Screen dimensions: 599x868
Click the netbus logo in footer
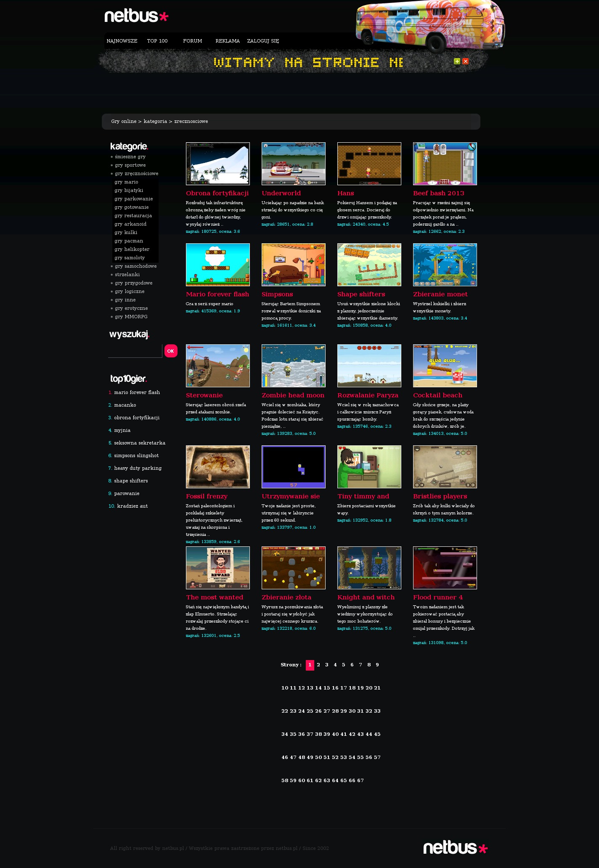pyautogui.click(x=455, y=847)
